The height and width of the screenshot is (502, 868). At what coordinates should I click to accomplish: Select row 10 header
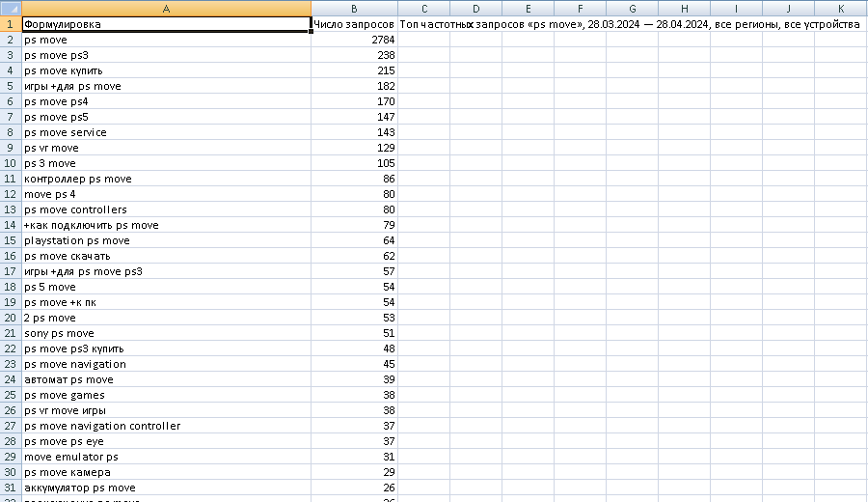point(11,163)
